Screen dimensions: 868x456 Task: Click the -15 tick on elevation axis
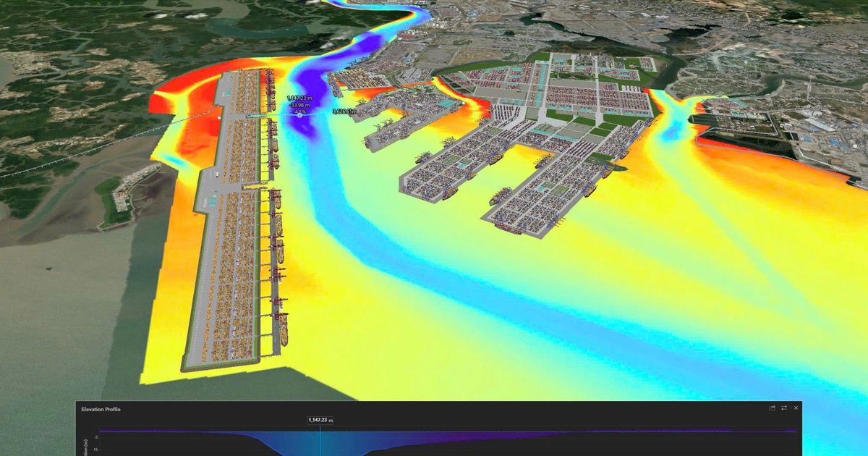[95, 449]
